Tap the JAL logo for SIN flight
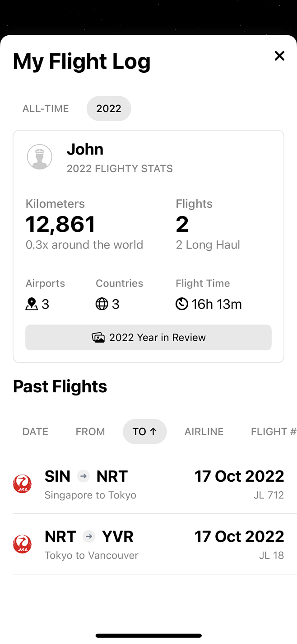Image resolution: width=297 pixels, height=644 pixels. pyautogui.click(x=22, y=484)
